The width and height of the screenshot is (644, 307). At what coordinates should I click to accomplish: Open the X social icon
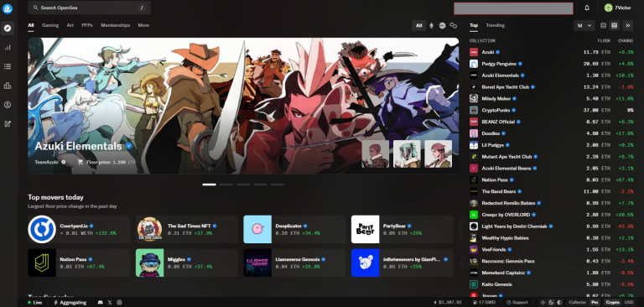coord(110,303)
